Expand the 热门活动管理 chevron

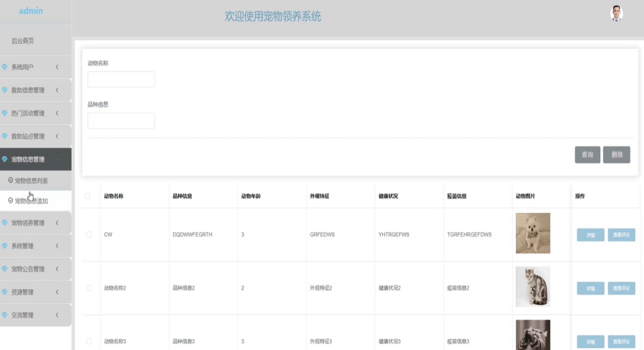57,113
